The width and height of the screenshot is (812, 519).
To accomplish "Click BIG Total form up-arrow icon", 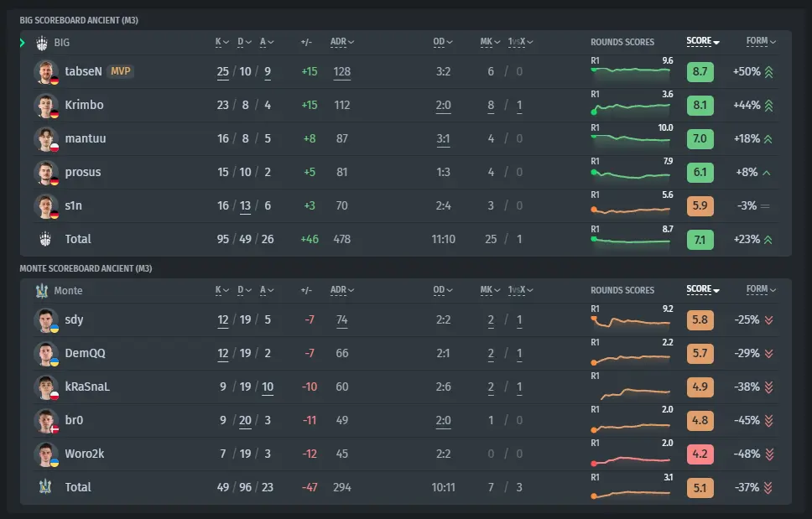I will (768, 240).
